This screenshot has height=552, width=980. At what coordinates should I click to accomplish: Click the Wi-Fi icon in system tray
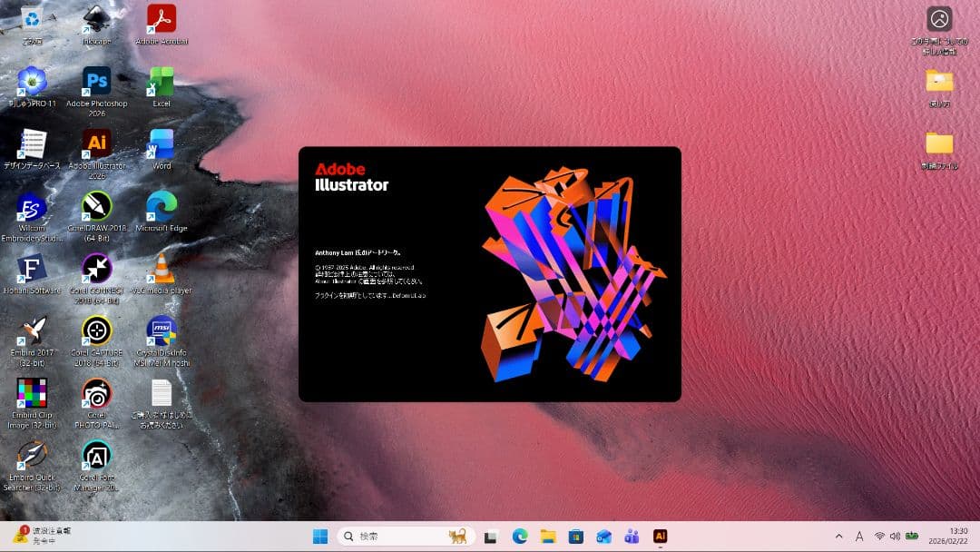[879, 537]
